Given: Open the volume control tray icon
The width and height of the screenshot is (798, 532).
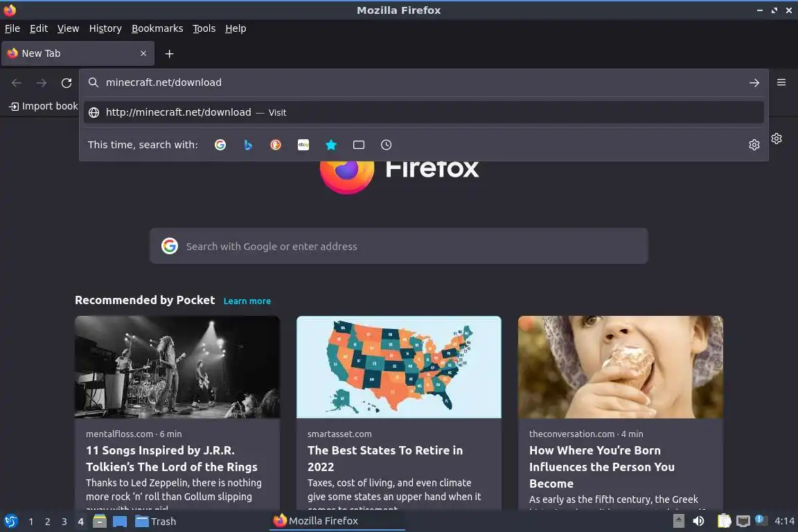Looking at the screenshot, I should [698, 521].
